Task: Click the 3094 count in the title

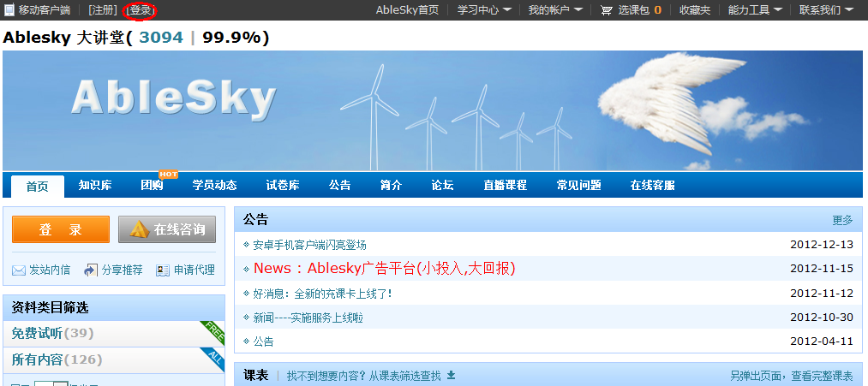Action: tap(161, 38)
